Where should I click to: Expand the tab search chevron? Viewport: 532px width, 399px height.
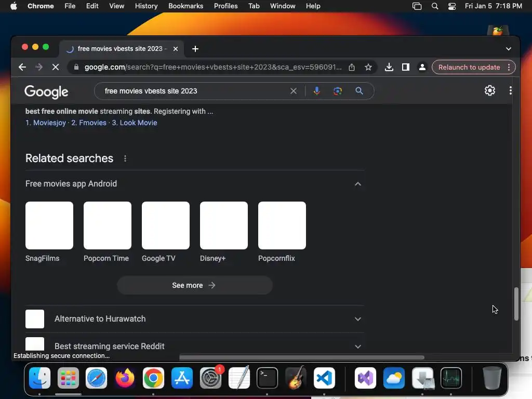coord(508,49)
